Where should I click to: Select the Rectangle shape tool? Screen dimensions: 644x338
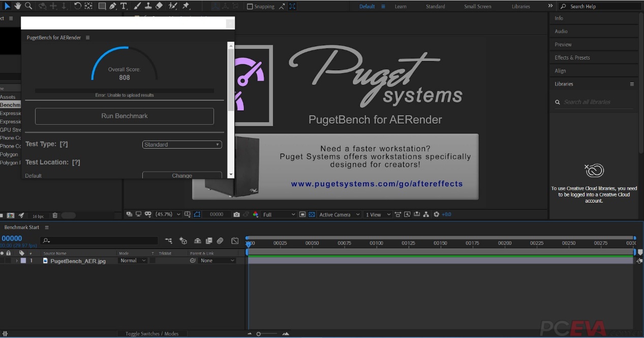pos(102,6)
